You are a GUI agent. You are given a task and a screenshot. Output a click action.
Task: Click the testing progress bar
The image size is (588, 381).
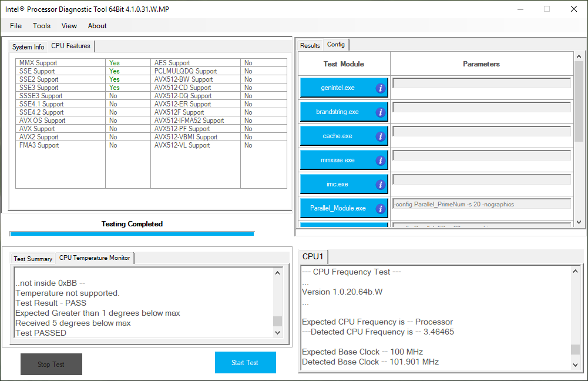coord(132,234)
